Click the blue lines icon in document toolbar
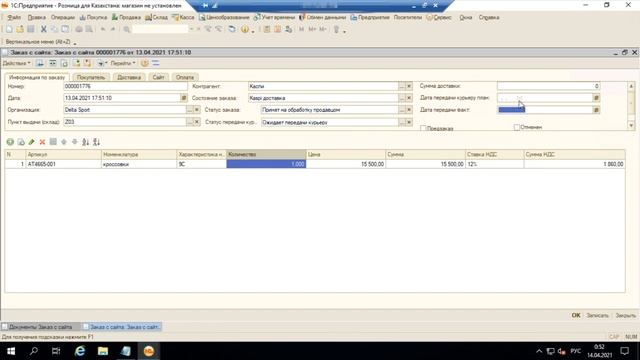The height and width of the screenshot is (360, 640). (x=156, y=63)
